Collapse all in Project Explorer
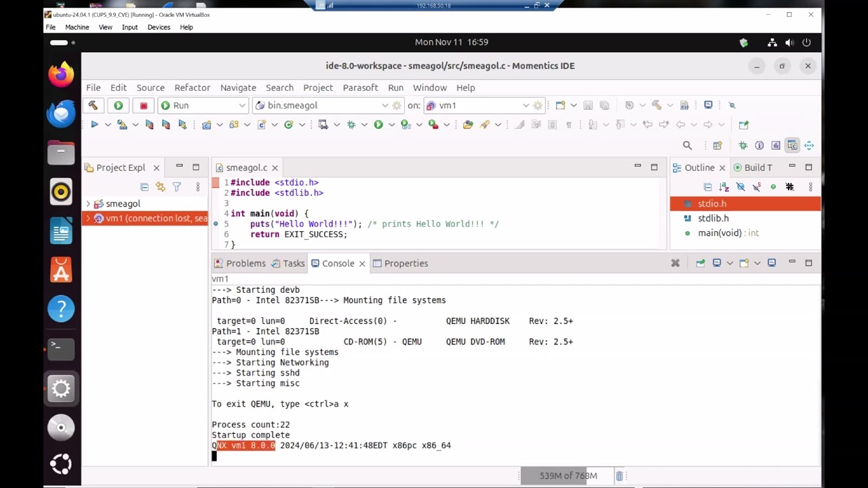Screen dimensions: 868x488 coord(144,186)
